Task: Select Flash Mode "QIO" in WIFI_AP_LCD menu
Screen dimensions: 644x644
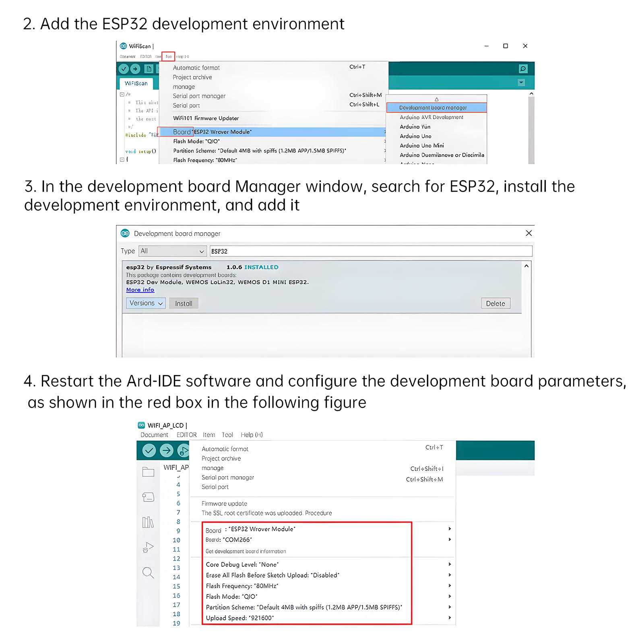Action: tap(231, 597)
